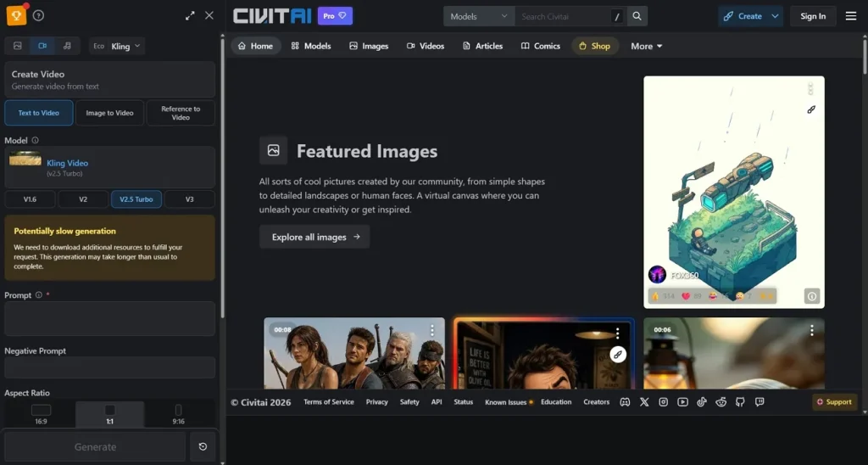Open options menu on lantern video card

pyautogui.click(x=811, y=331)
